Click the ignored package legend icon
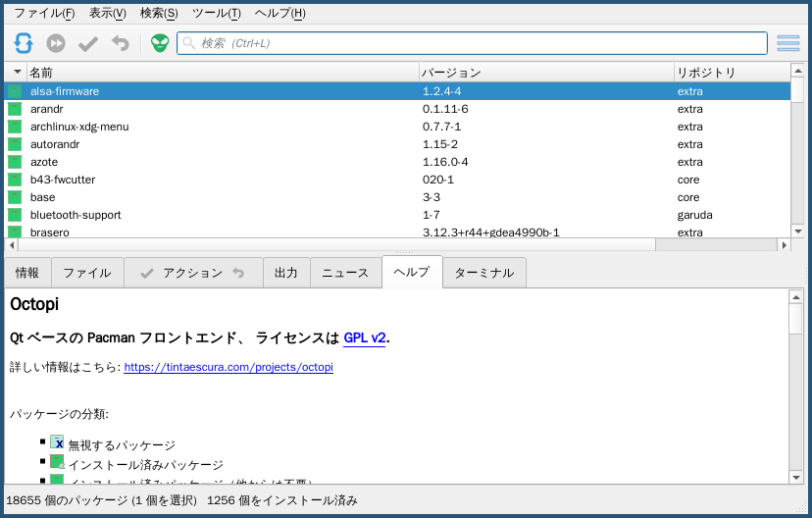This screenshot has height=518, width=812. click(57, 441)
